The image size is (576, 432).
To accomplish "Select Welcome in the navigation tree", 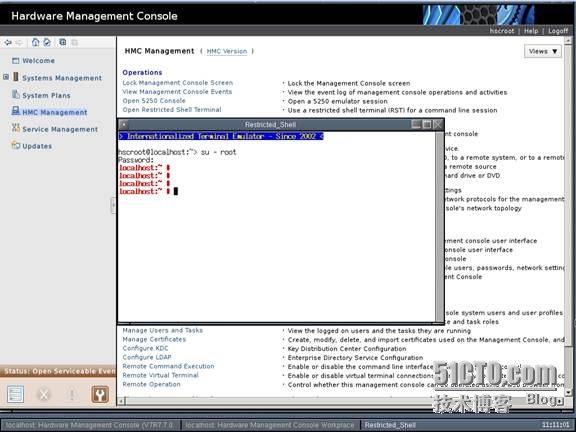I will click(x=39, y=61).
